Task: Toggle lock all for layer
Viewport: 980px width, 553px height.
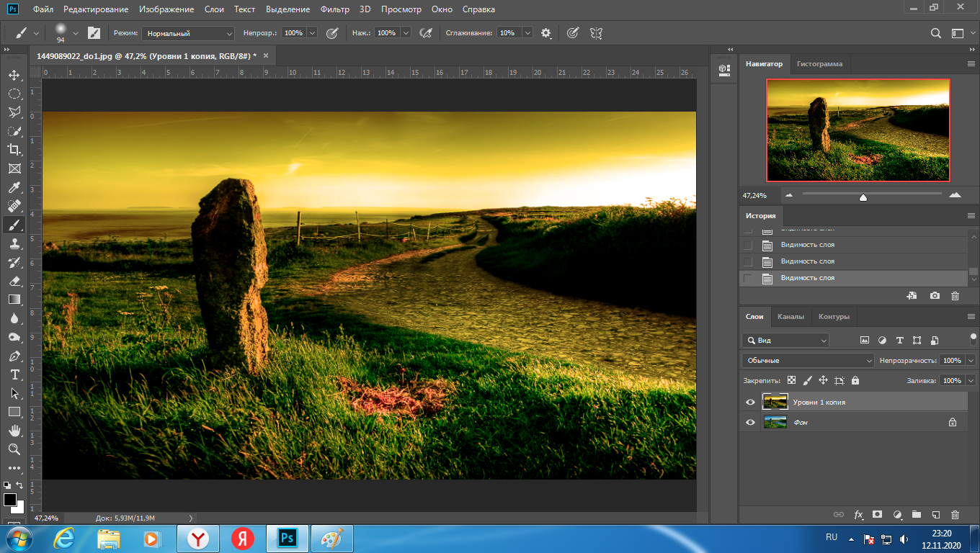Action: coord(855,380)
